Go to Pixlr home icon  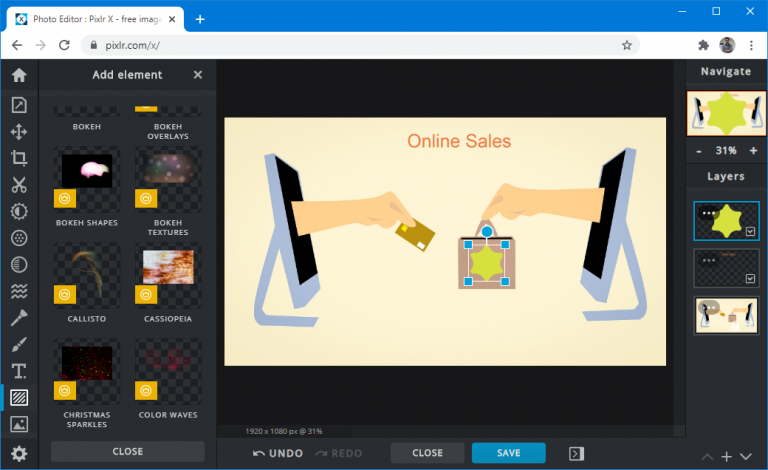click(x=19, y=76)
